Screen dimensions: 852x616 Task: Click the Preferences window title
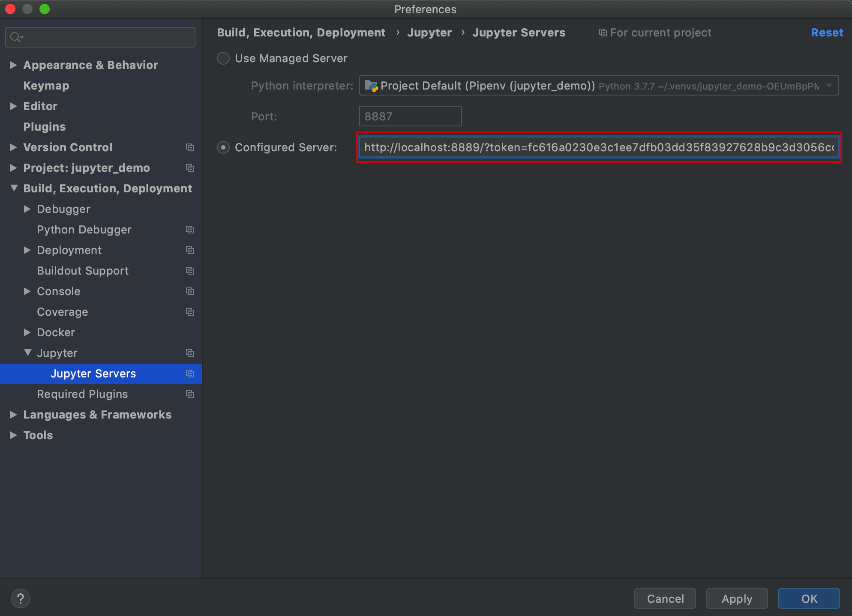click(425, 9)
